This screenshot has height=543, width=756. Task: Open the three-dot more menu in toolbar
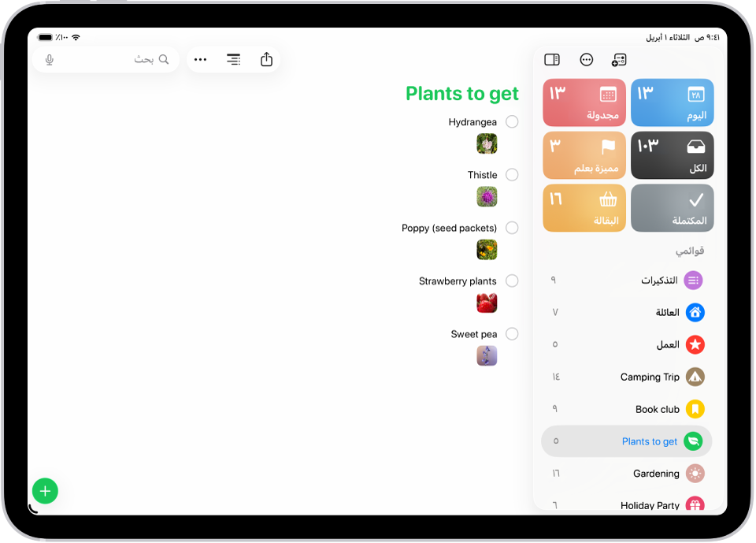(200, 59)
